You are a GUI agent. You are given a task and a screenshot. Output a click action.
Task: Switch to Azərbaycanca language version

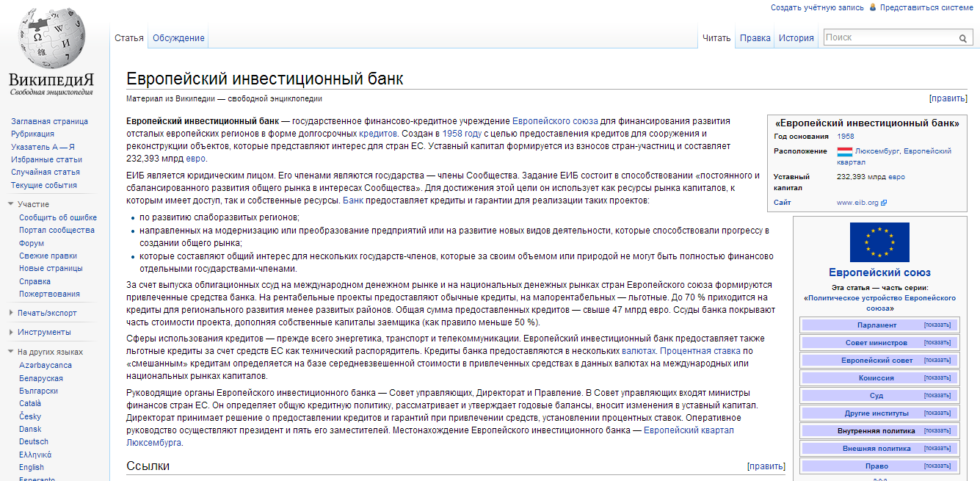pyautogui.click(x=46, y=365)
